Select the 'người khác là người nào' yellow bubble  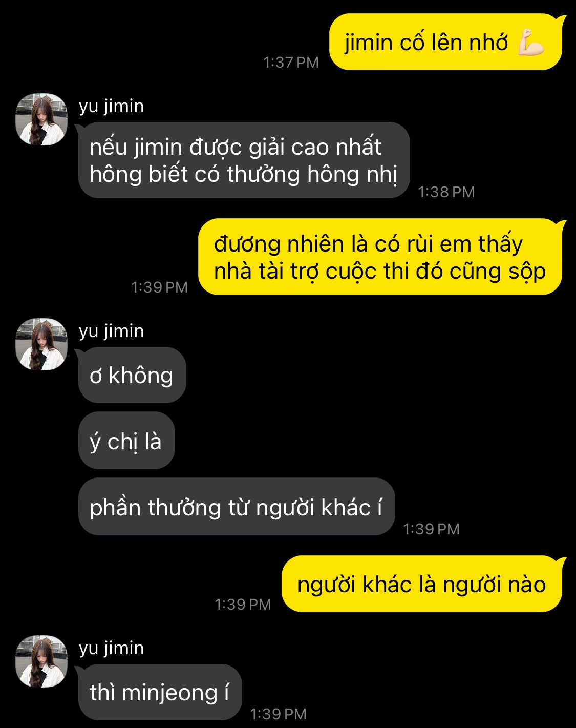point(422,584)
